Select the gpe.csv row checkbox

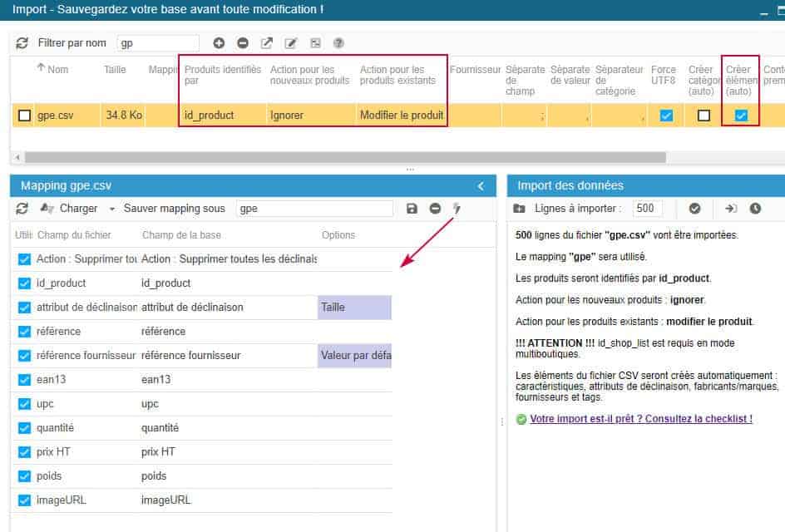coord(25,116)
